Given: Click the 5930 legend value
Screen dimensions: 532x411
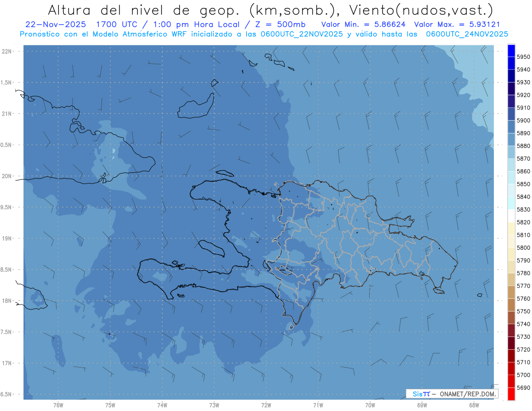Looking at the screenshot, I should 524,82.
